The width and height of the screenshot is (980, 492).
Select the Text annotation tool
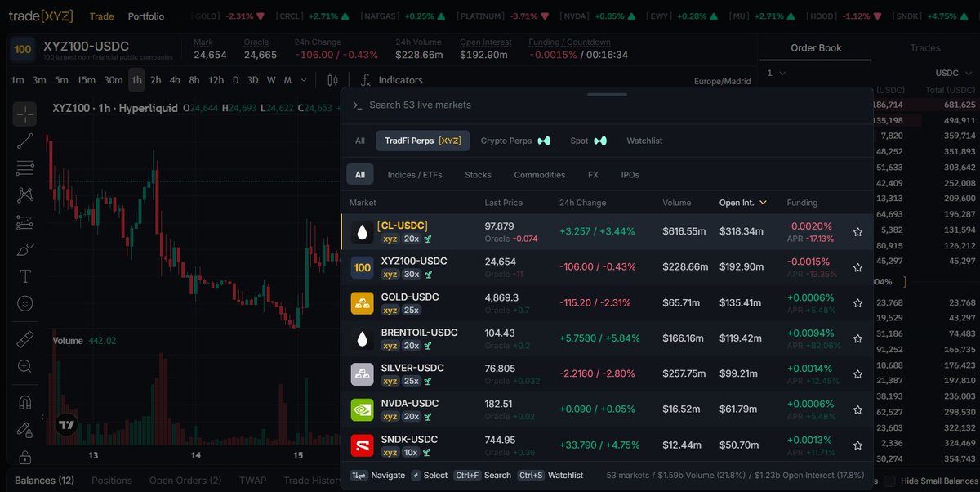[x=24, y=275]
